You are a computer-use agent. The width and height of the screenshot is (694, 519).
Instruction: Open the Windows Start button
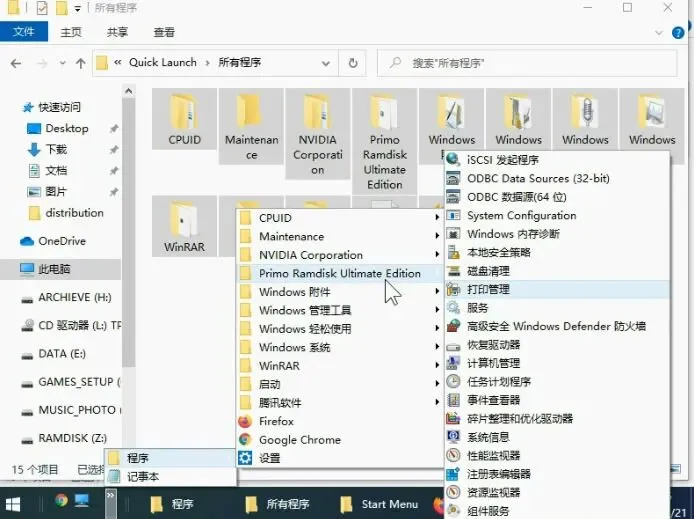[12, 504]
